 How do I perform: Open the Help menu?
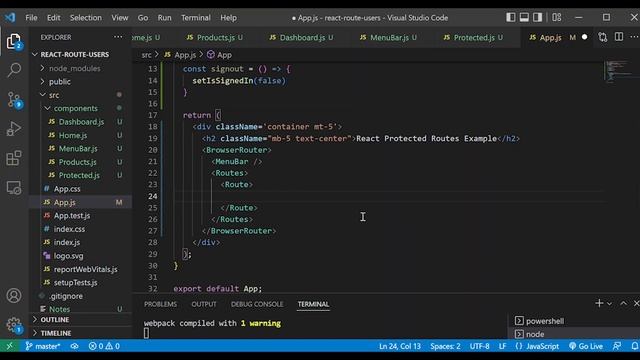228,18
